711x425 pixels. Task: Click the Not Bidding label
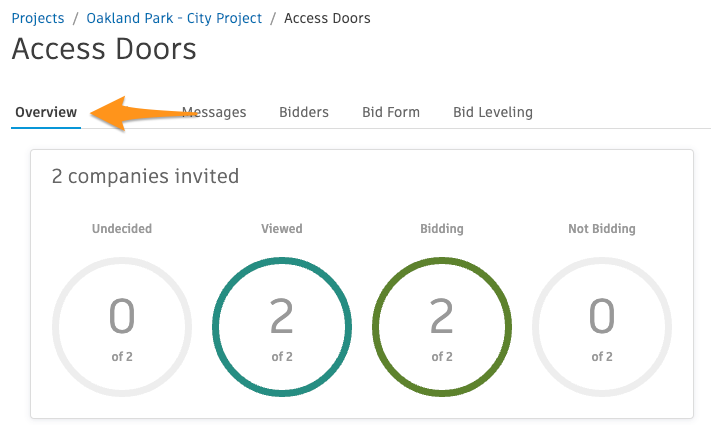click(x=602, y=229)
